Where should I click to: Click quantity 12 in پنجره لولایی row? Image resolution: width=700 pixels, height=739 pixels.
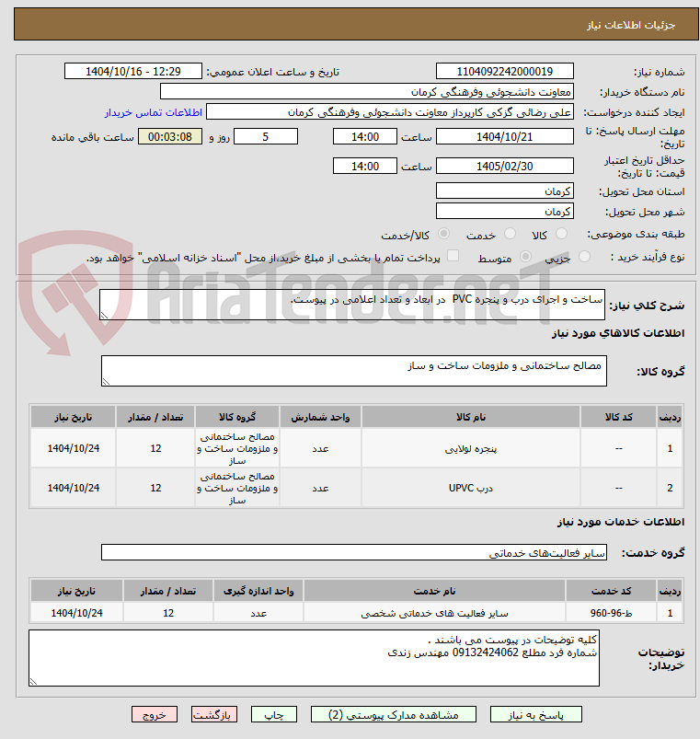[x=155, y=449]
